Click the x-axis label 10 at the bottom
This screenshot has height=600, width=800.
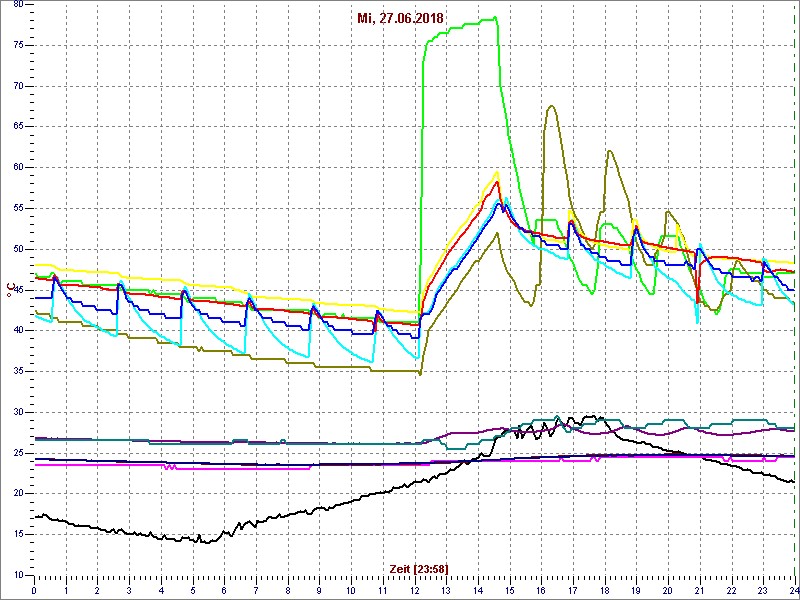[351, 589]
